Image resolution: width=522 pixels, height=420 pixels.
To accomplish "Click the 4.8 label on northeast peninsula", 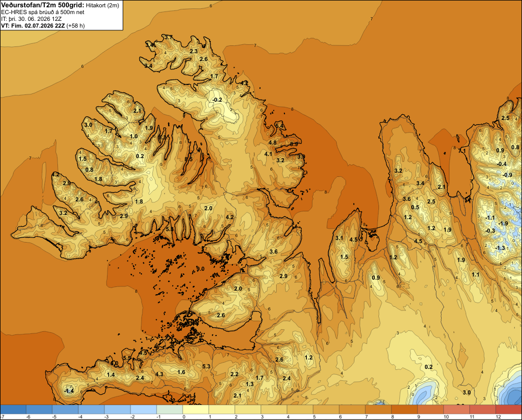I will pyautogui.click(x=272, y=142).
